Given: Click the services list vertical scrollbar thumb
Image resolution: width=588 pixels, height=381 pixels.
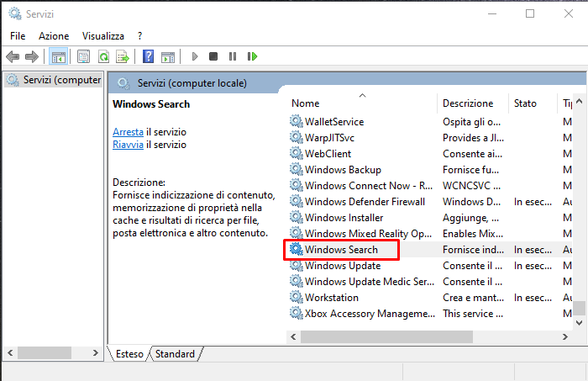Looking at the screenshot, I should pyautogui.click(x=580, y=308).
